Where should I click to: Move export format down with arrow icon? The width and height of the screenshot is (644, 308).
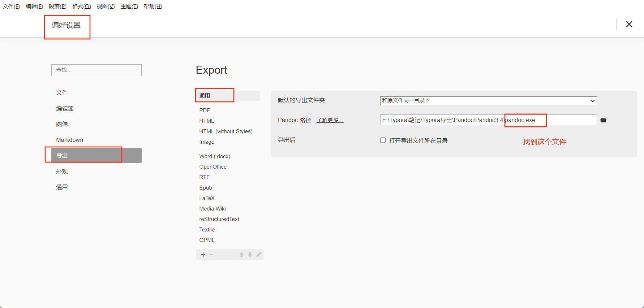250,255
